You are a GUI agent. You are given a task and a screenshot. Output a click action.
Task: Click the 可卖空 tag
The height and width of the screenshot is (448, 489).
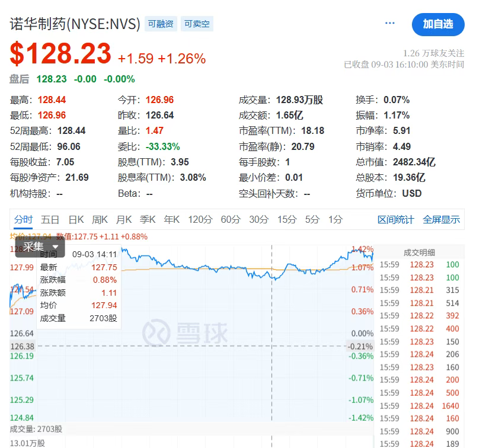pos(197,24)
